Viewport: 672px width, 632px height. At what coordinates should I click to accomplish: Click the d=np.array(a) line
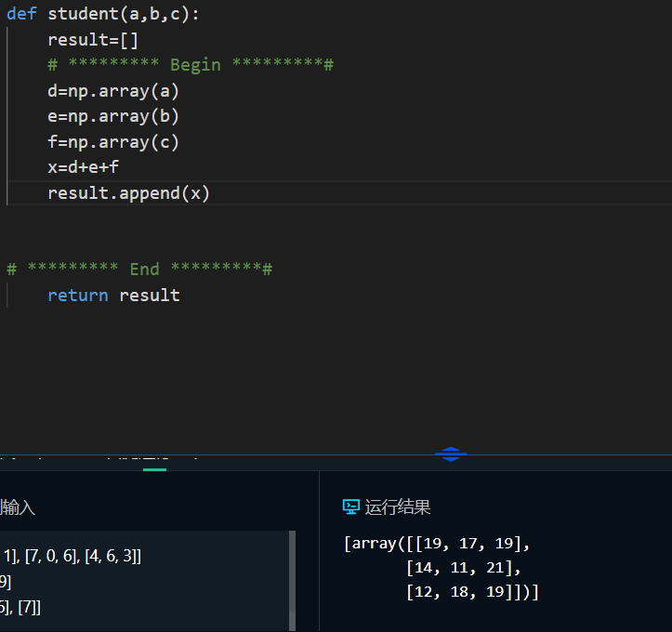113,91
